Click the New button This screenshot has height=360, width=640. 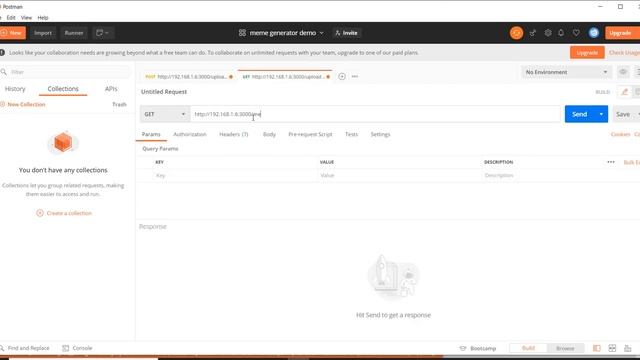[x=12, y=33]
